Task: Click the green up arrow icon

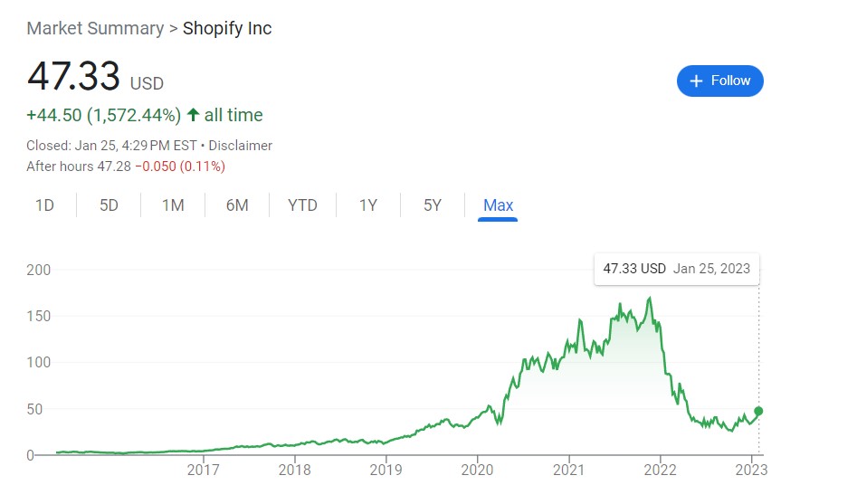Action: (193, 115)
